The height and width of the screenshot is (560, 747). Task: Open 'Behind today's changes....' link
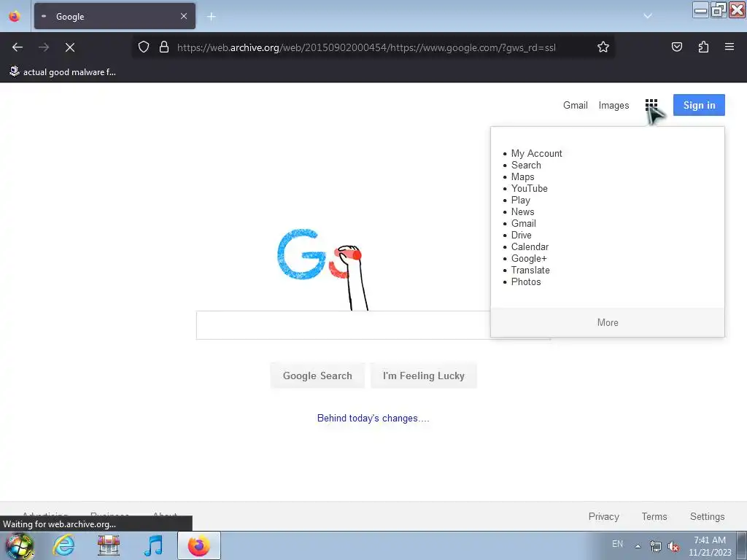[373, 418]
